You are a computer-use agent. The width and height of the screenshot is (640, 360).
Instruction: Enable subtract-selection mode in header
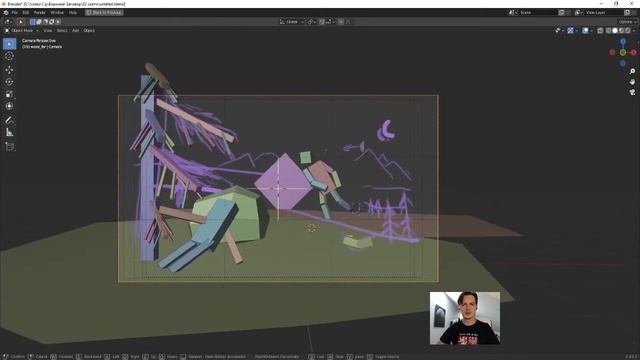click(x=45, y=22)
